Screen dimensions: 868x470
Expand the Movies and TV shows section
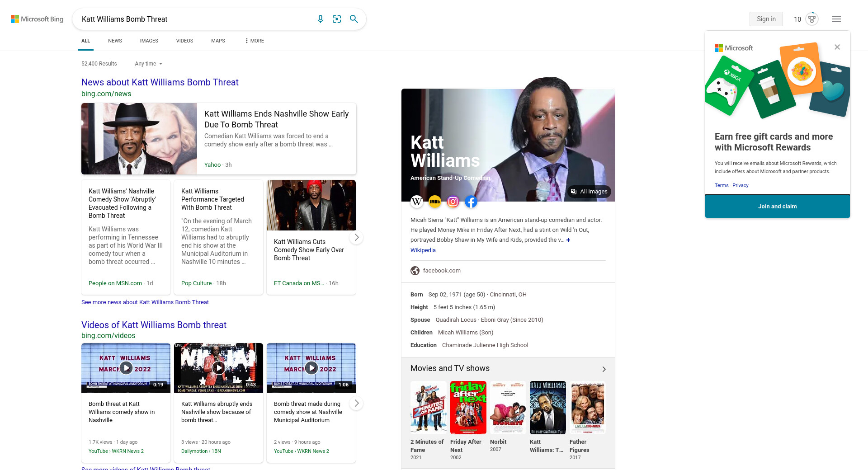coord(604,369)
